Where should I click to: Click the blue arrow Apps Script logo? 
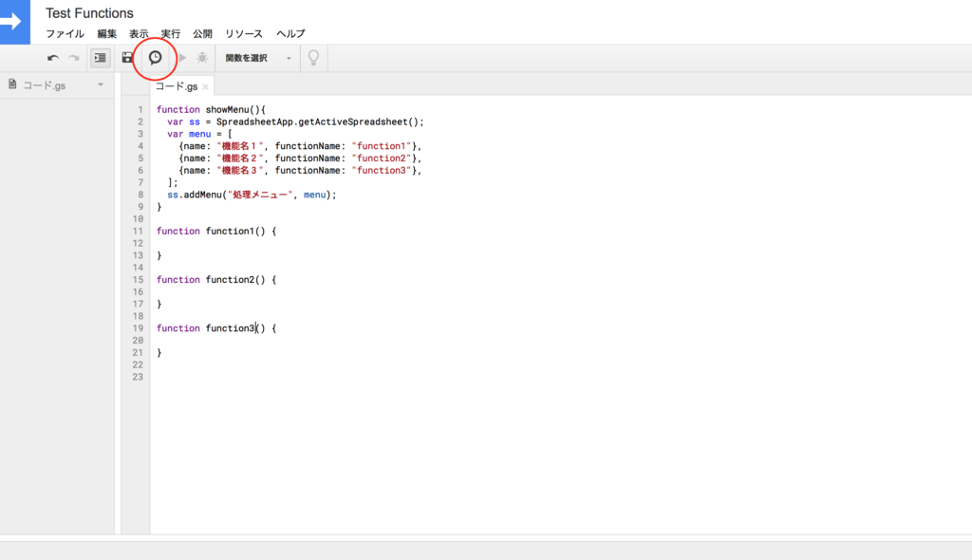click(15, 22)
